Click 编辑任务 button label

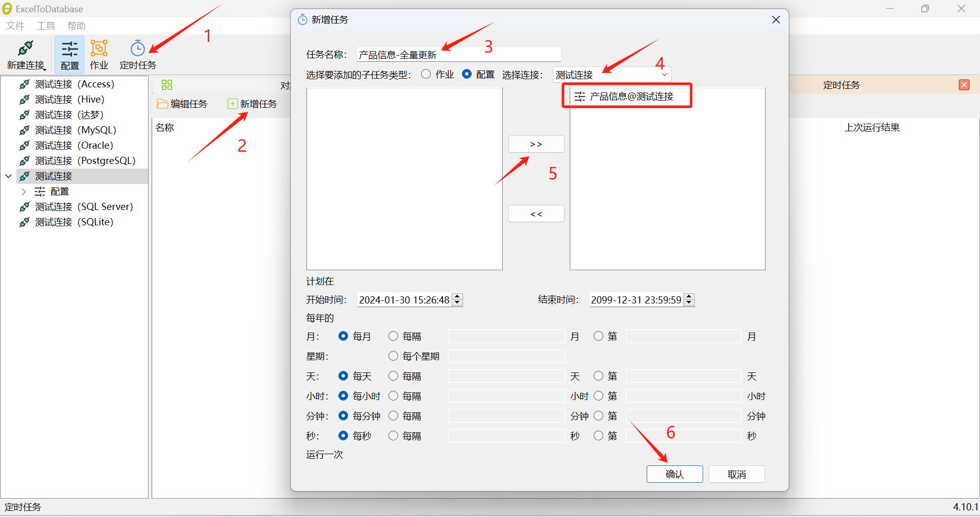(189, 104)
